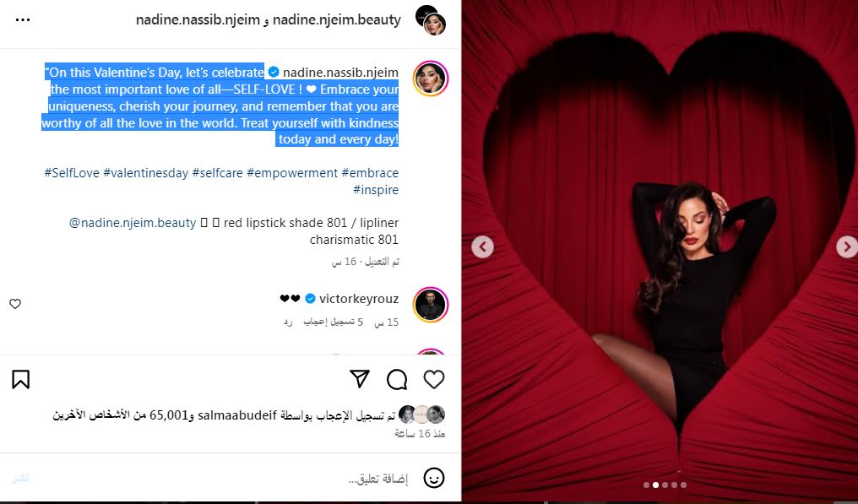858x504 pixels.
Task: Open the #inspire hashtag
Action: 376,190
